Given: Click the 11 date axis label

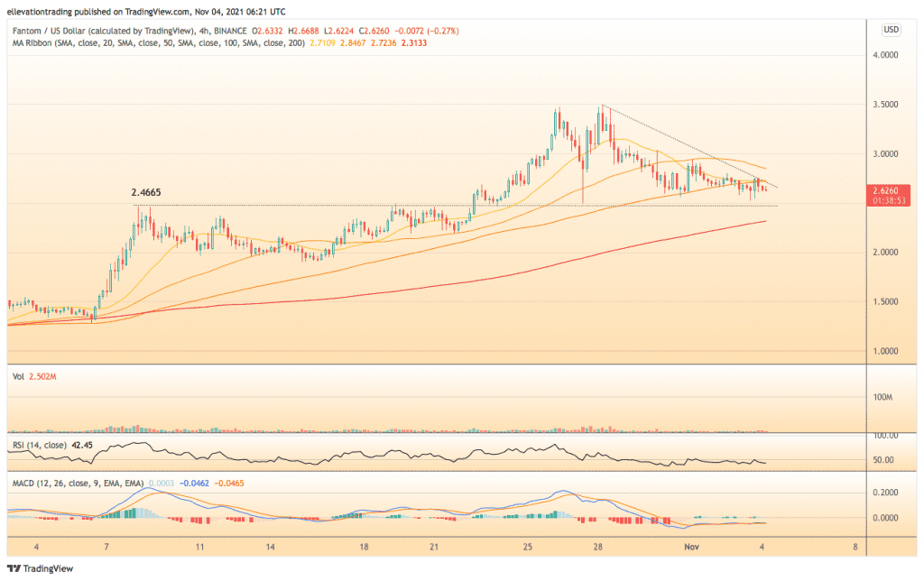Looking at the screenshot, I should point(199,547).
